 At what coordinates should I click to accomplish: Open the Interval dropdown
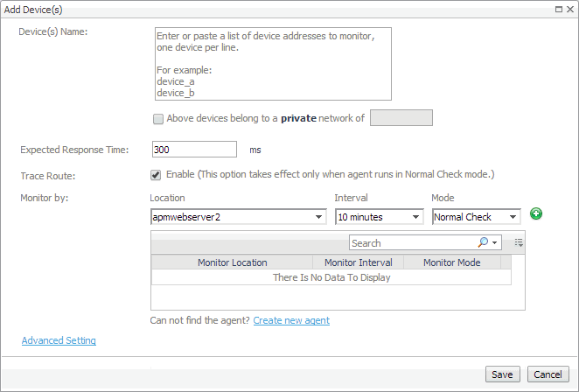[416, 216]
